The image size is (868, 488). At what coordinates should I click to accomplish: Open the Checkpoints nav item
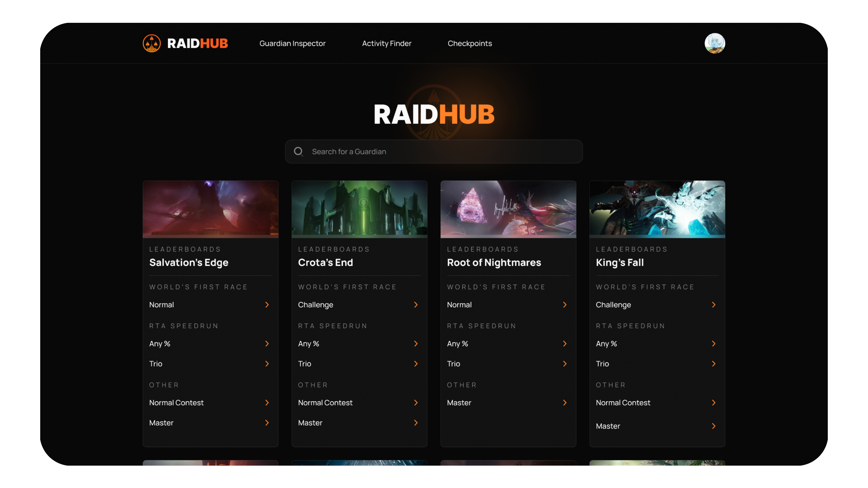(469, 43)
